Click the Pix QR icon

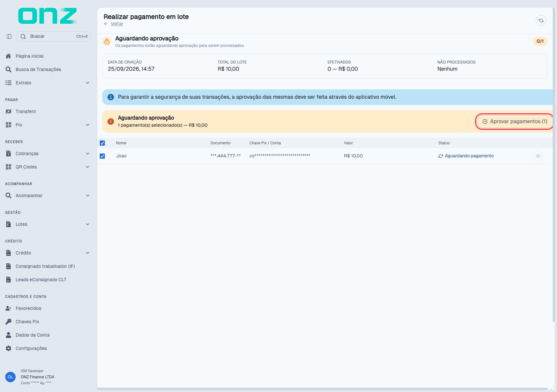coord(8,125)
